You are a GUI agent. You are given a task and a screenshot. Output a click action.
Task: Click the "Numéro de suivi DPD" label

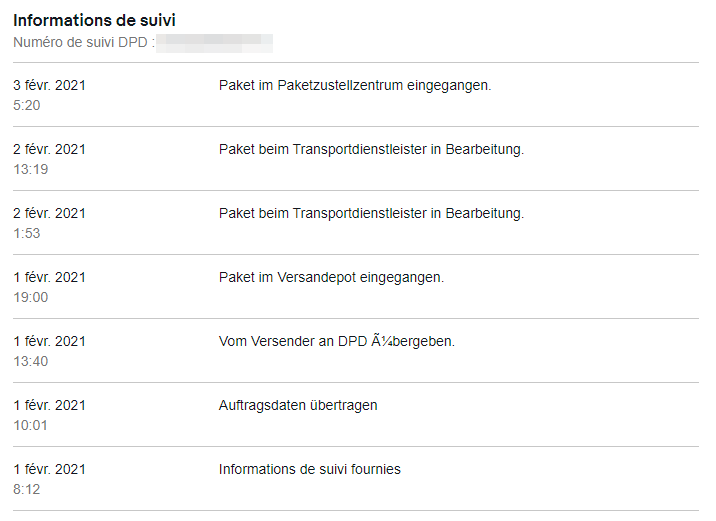click(x=84, y=42)
